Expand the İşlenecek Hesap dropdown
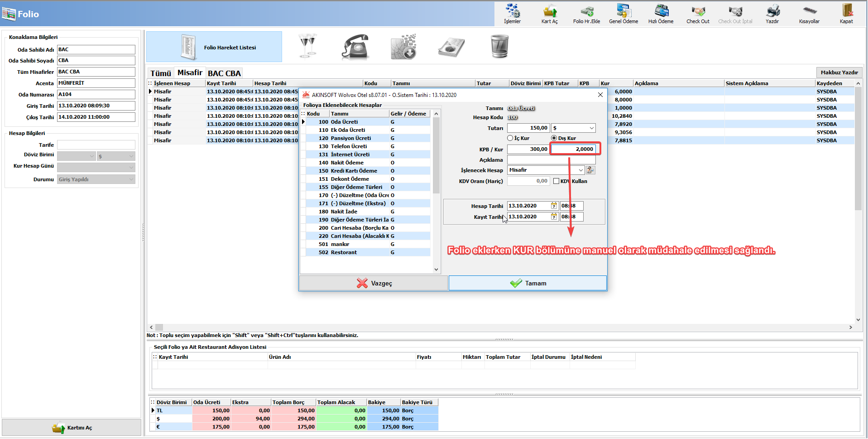Image resolution: width=868 pixels, height=439 pixels. pos(581,170)
